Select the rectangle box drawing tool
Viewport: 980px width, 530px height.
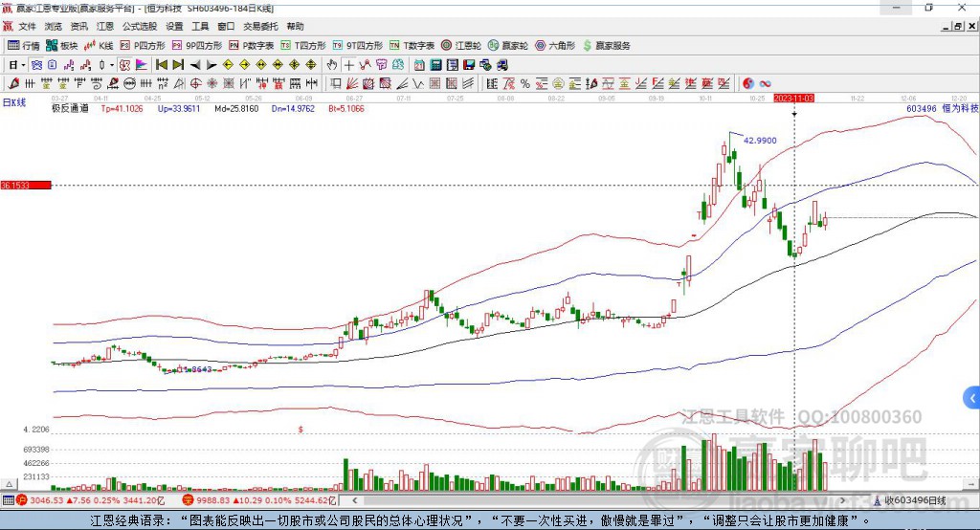tap(336, 83)
